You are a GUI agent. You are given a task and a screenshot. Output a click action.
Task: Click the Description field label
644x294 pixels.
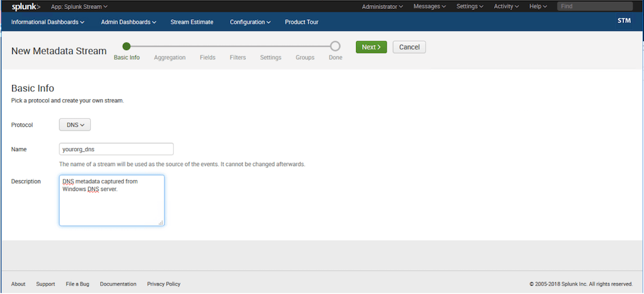[x=26, y=181]
